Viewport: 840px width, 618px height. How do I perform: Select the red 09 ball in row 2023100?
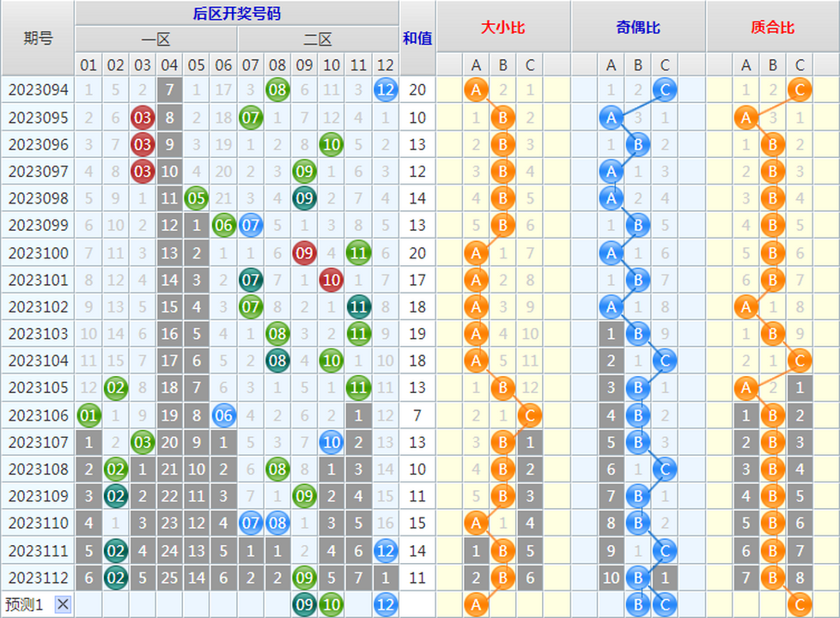[304, 252]
